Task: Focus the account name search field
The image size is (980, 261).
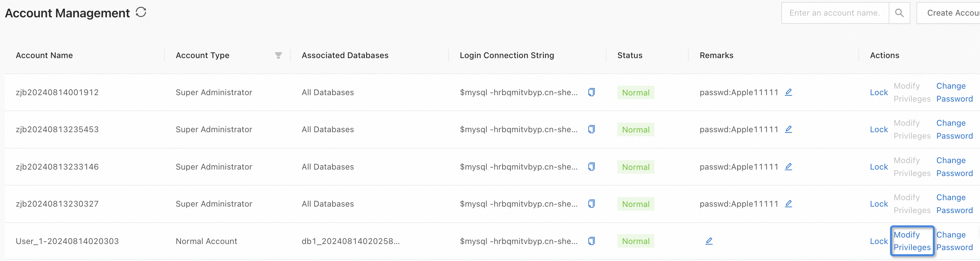Action: (835, 13)
